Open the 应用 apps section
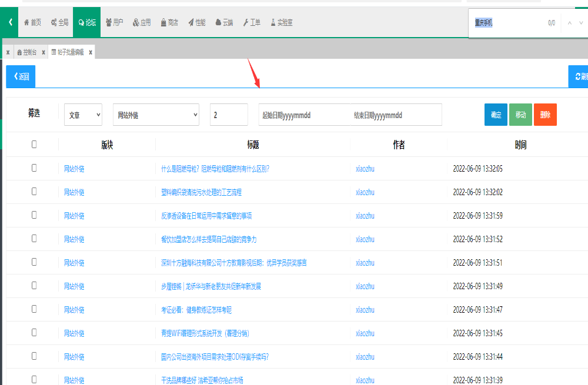Viewport: 588px width, 385px height. (x=142, y=23)
